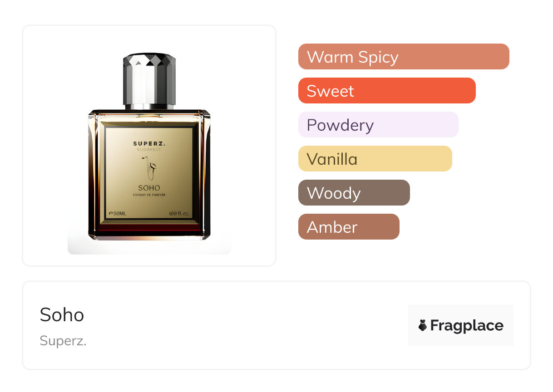Select the Sweet accord bar
This screenshot has width=553, height=392.
click(x=387, y=91)
